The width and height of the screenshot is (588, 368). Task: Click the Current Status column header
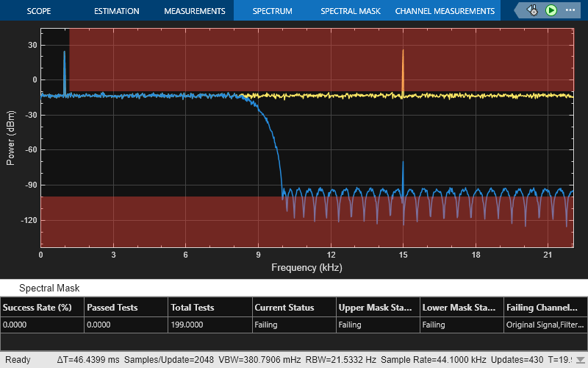pyautogui.click(x=294, y=307)
